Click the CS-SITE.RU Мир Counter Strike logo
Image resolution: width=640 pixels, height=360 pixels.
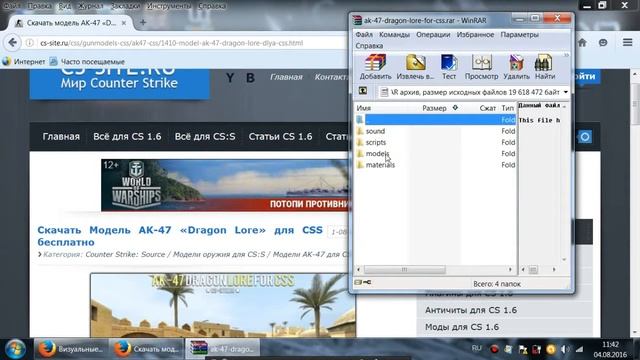tap(119, 84)
